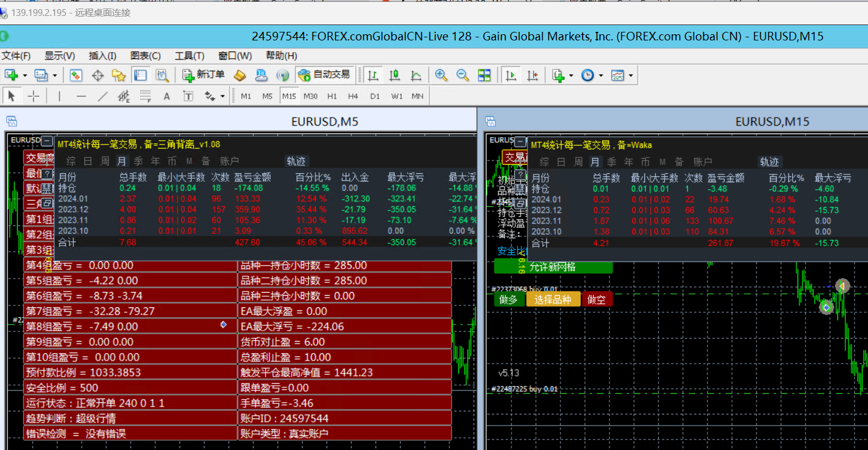The height and width of the screenshot is (450, 868).
Task: Open the 工具(T) menu
Action: point(190,56)
